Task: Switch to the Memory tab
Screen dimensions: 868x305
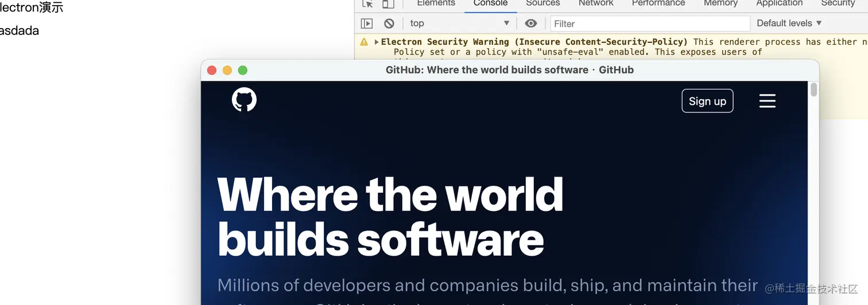Action: (x=720, y=3)
